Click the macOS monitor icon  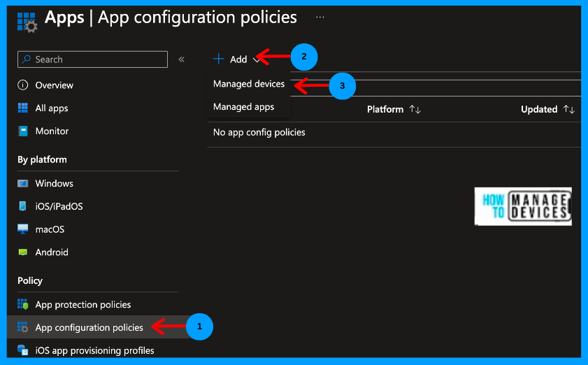23,229
